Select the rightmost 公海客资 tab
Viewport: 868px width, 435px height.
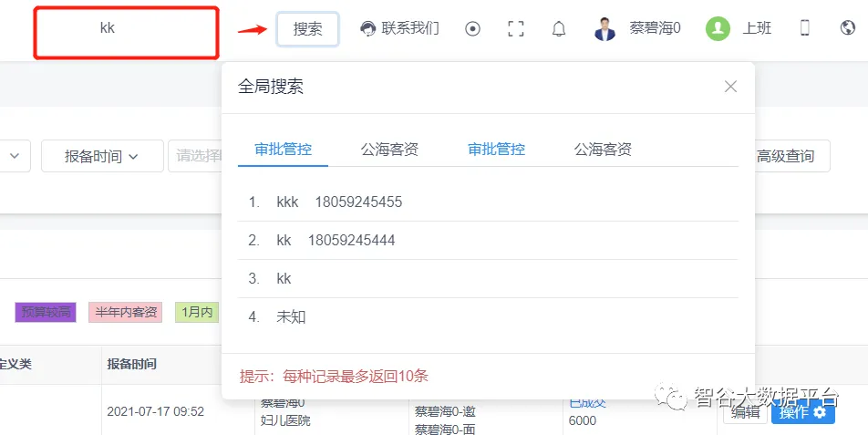coord(603,150)
